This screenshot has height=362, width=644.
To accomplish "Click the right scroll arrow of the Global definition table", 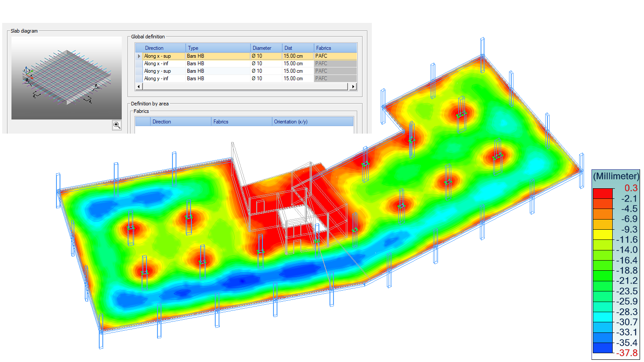I will tap(353, 87).
